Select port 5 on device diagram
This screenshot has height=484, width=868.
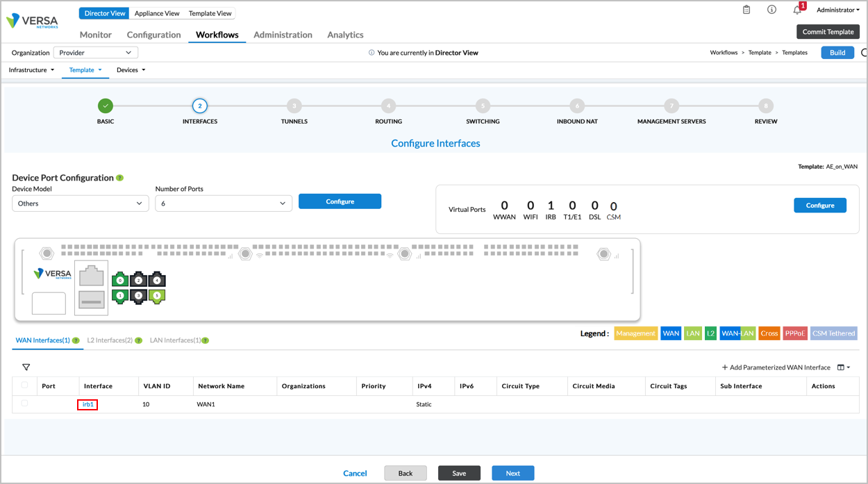157,297
